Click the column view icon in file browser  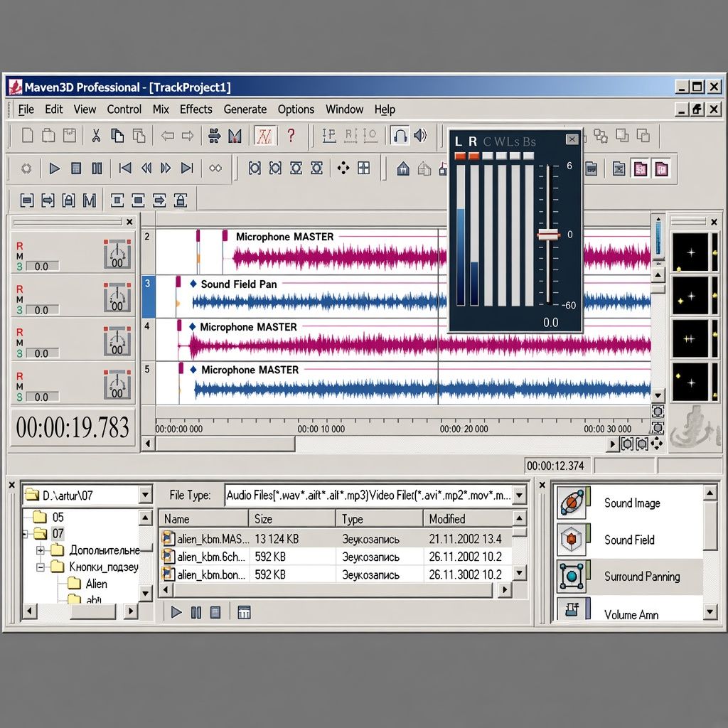pyautogui.click(x=244, y=613)
